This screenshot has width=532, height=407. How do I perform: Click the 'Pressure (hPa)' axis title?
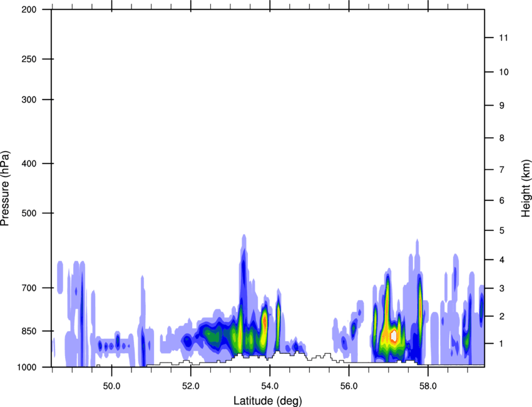click(5, 188)
